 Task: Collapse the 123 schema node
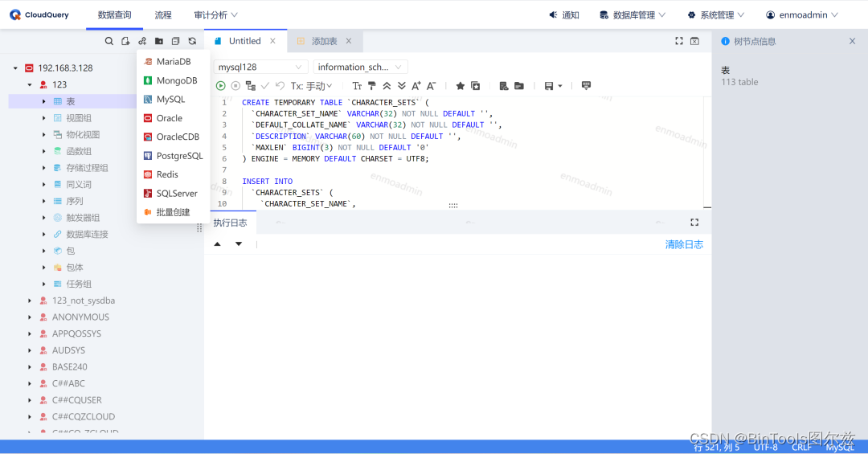(30, 84)
